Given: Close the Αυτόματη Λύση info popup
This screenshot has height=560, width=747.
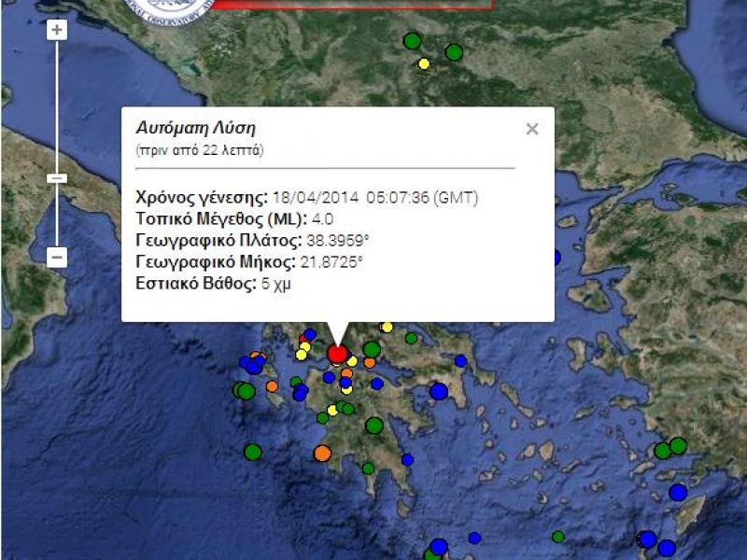Looking at the screenshot, I should coord(532,130).
